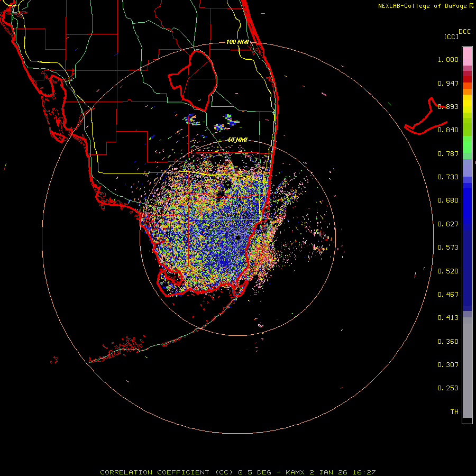Click the black KAMX radar site dot

pyautogui.click(x=237, y=237)
